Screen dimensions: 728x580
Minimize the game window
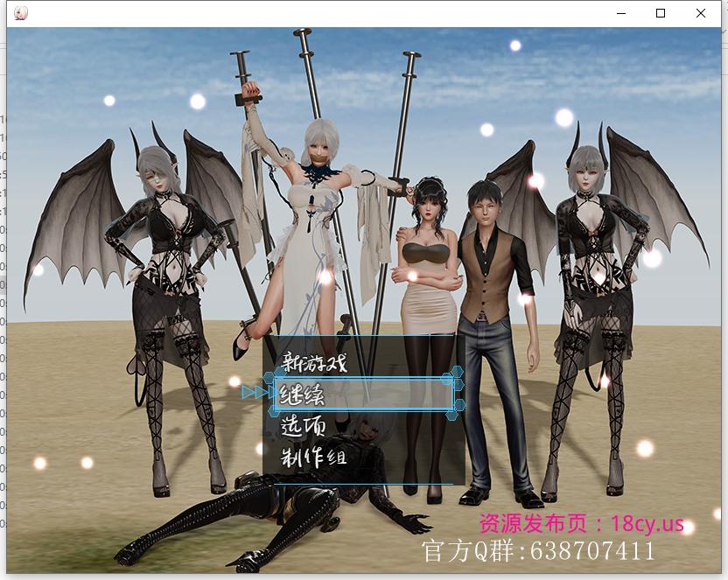coord(620,13)
